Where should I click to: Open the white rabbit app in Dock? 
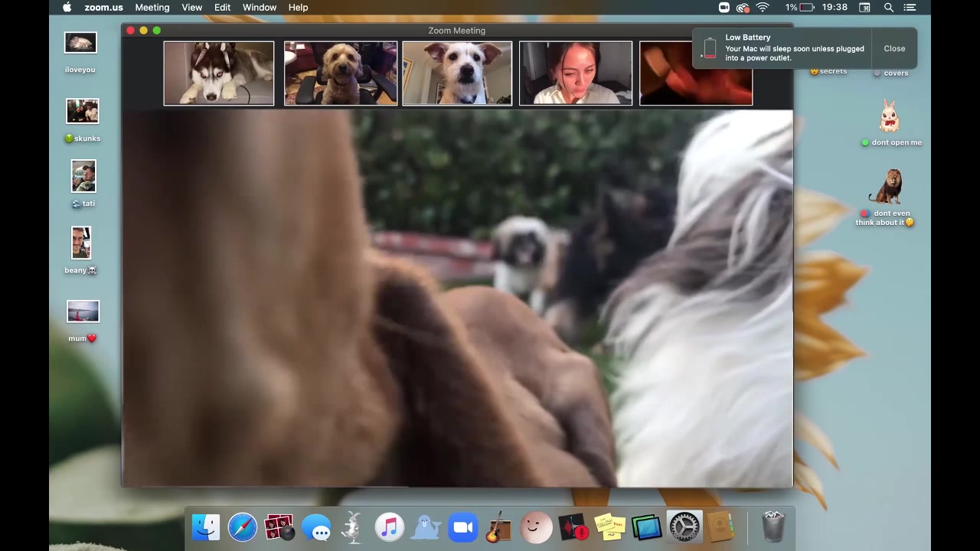(x=352, y=527)
